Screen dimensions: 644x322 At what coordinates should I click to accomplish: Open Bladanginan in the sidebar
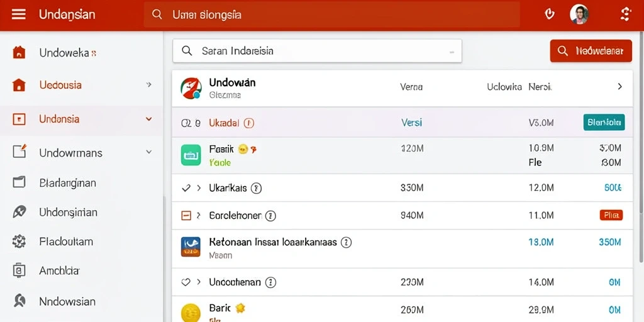68,183
